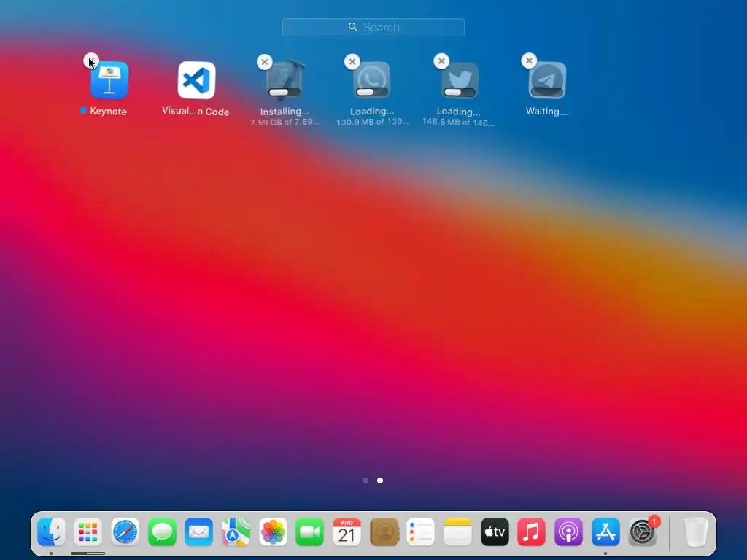Cancel the Twitter download via X badge

[x=441, y=61]
